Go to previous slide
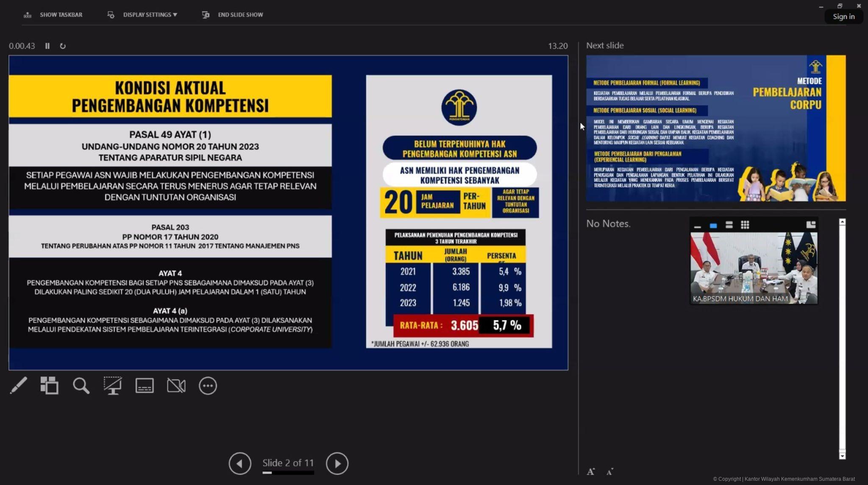 tap(240, 463)
